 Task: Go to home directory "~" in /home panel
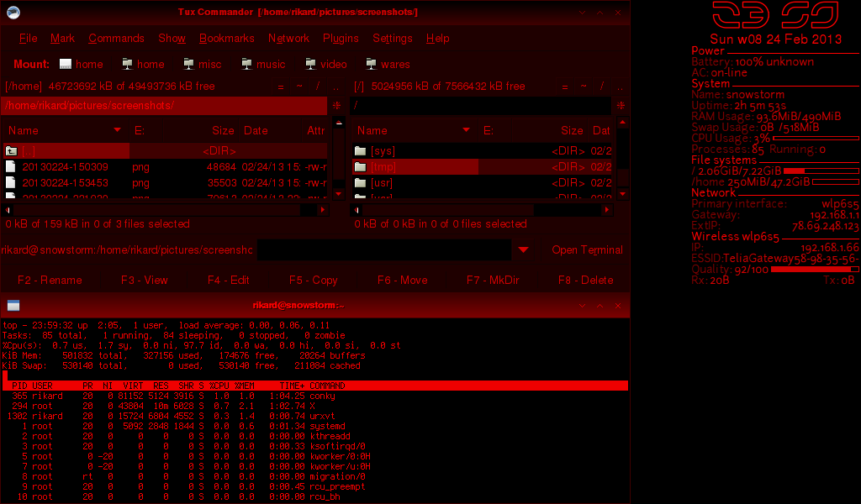tap(299, 87)
